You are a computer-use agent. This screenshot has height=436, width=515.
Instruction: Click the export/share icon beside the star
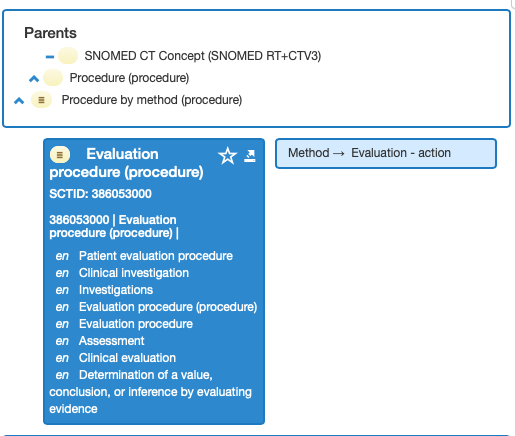point(250,156)
